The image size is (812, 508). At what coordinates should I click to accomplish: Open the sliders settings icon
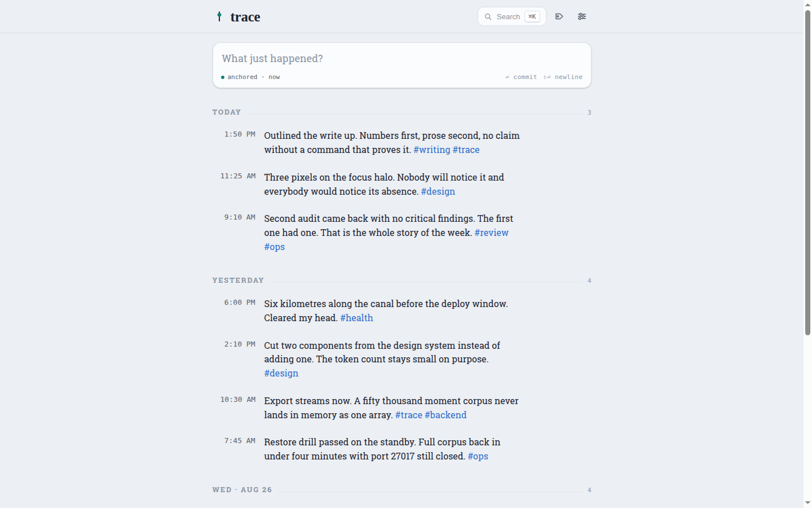point(582,16)
